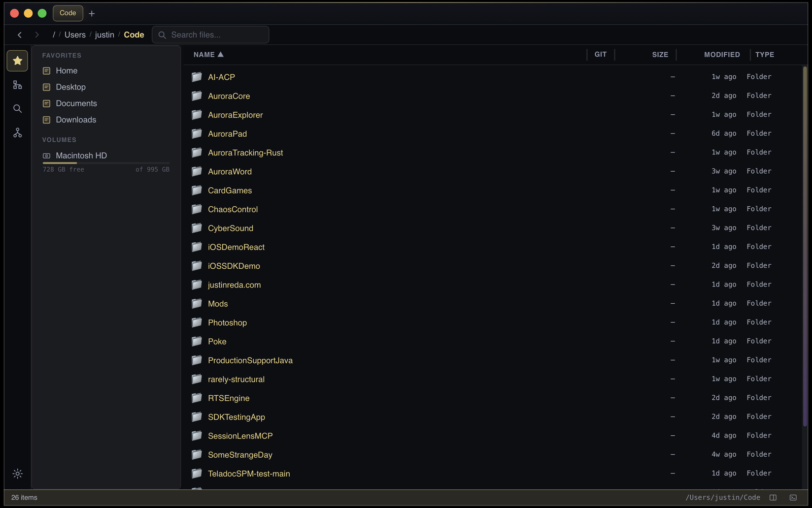The height and width of the screenshot is (508, 812).
Task: Click the 26 items status text
Action: pyautogui.click(x=24, y=497)
